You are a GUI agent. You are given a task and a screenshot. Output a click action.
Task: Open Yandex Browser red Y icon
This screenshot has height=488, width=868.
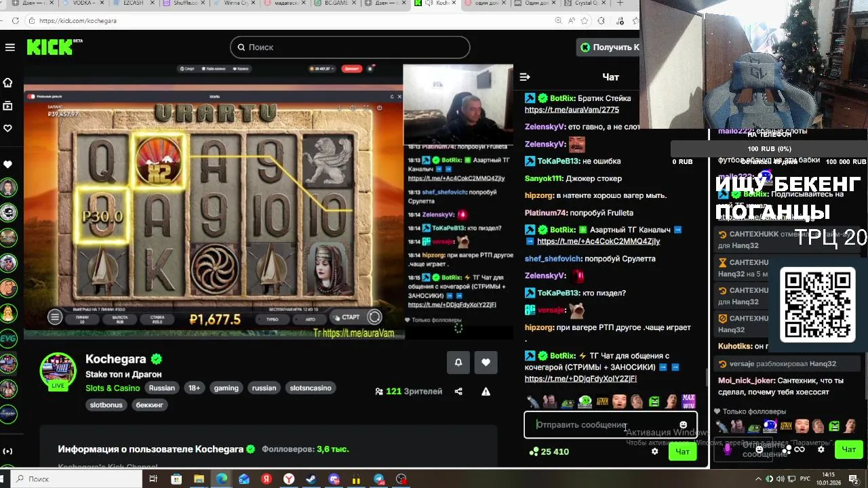[289, 479]
